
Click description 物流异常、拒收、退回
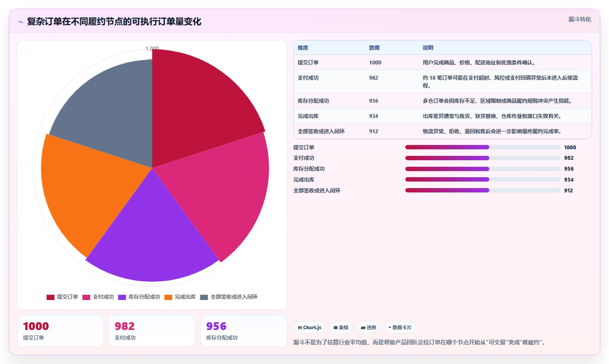(492, 131)
